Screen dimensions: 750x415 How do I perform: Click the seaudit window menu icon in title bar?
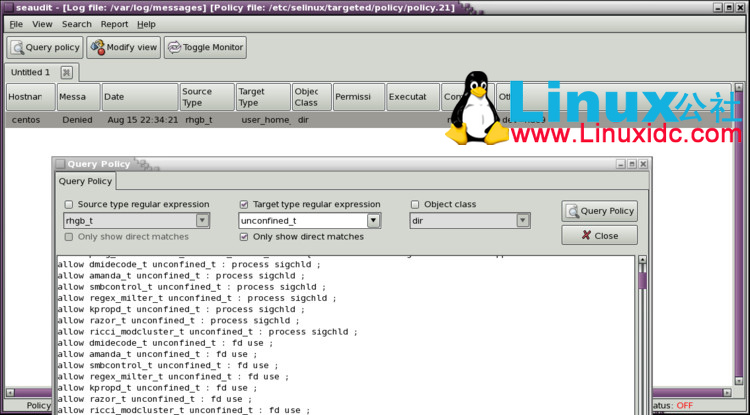(8, 7)
